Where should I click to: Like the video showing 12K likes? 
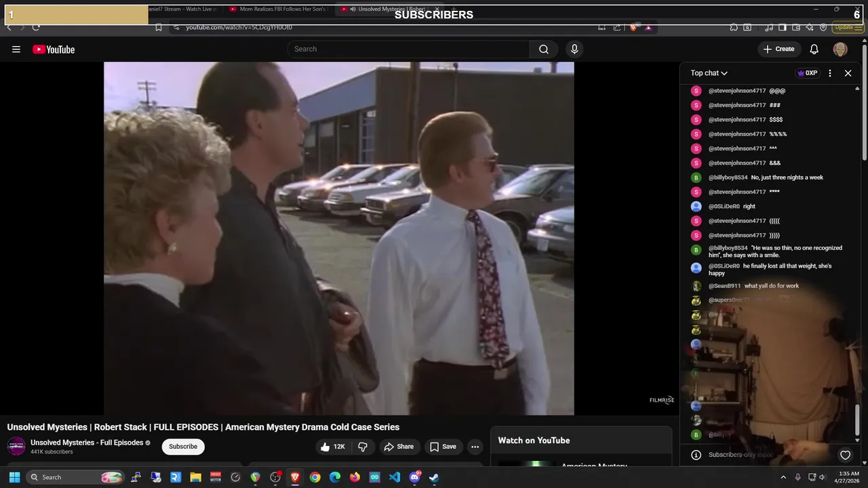coord(333,447)
